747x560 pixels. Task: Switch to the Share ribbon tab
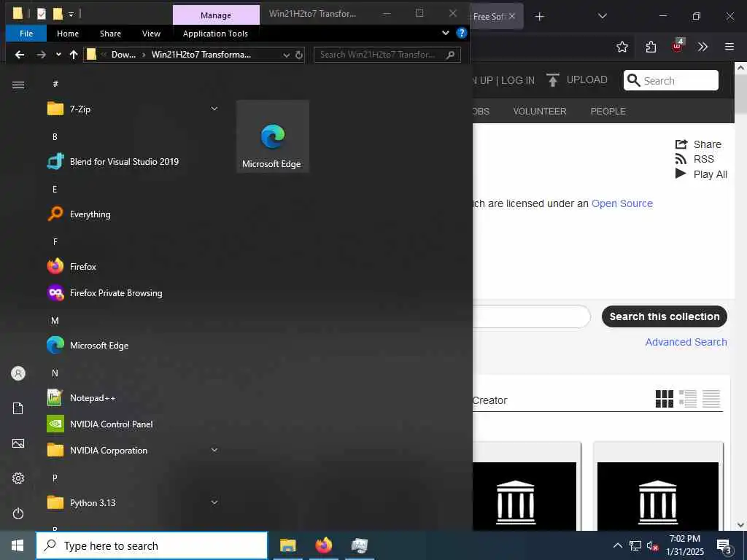click(x=110, y=34)
